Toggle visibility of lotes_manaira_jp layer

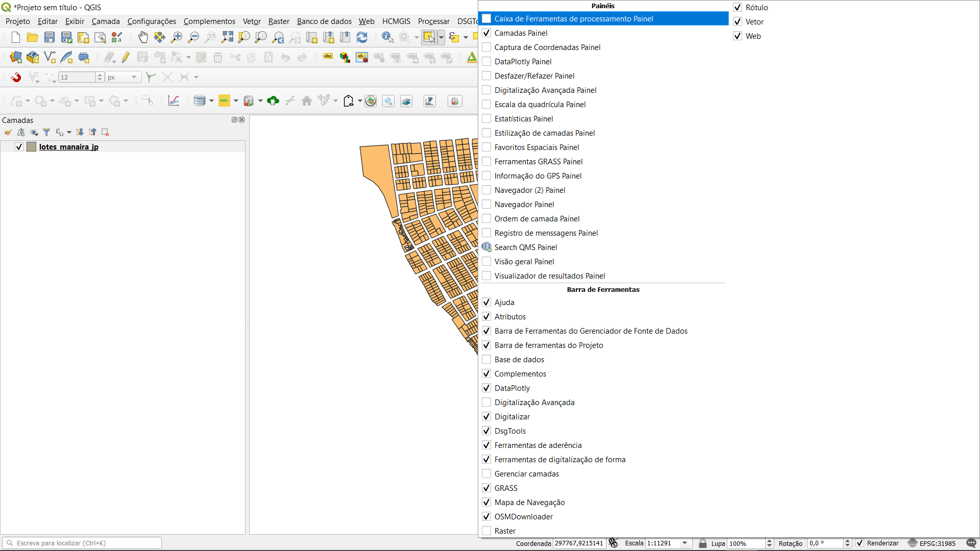[x=19, y=147]
